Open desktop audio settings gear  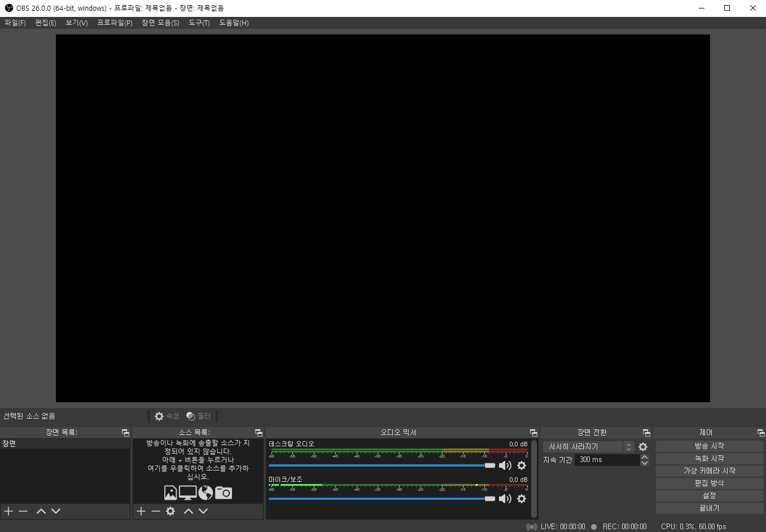point(522,465)
